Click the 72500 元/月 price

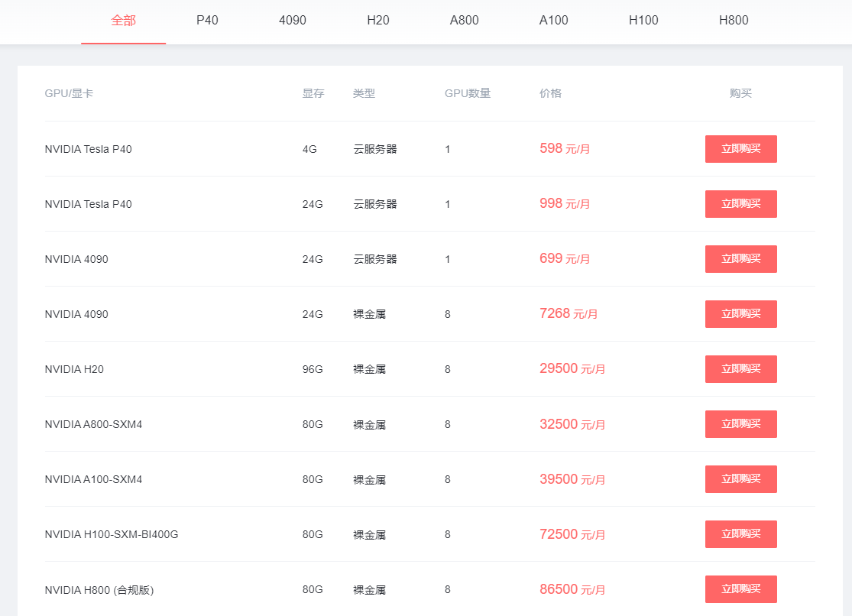coord(572,534)
